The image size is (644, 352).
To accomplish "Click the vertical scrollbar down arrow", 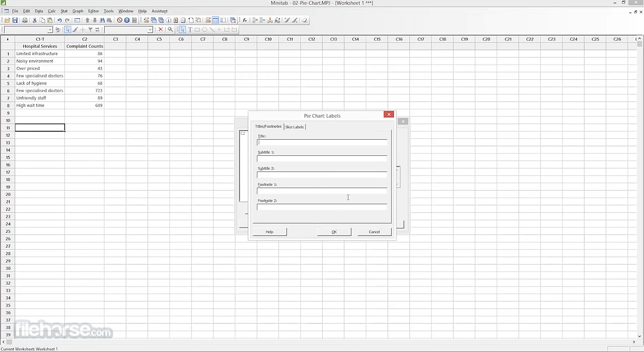I will pos(640,335).
